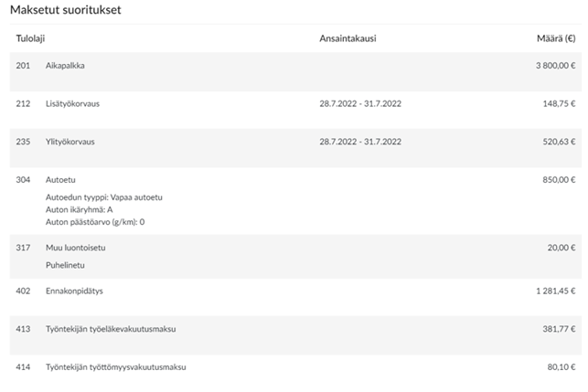This screenshot has height=392, width=588.
Task: Click the Ylityökorvaus earning period dates
Action: coord(360,142)
